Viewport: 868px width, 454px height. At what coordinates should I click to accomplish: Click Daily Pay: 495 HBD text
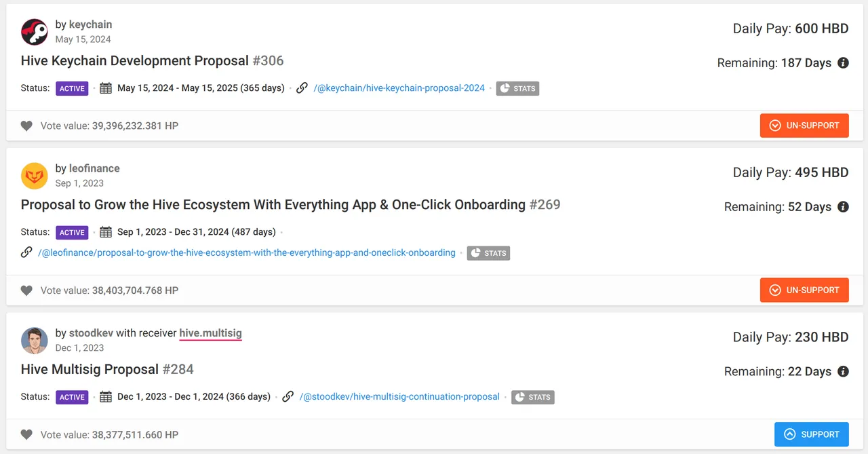tap(791, 172)
